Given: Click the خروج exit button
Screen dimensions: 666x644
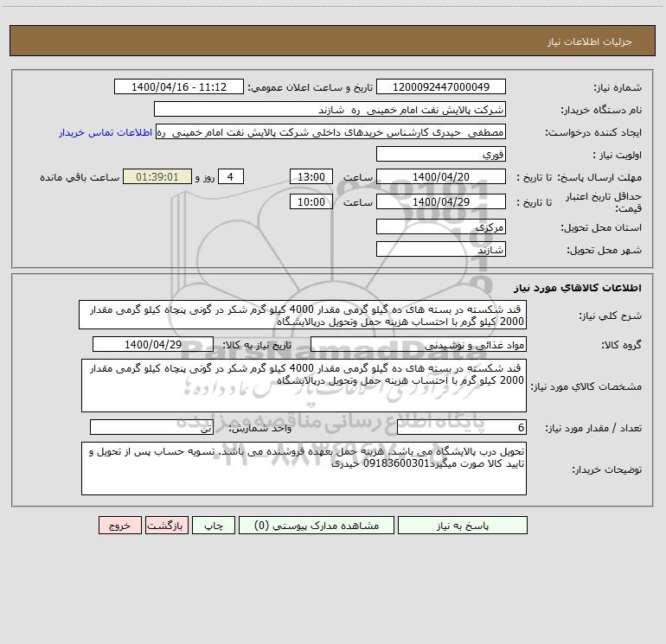Looking at the screenshot, I should (x=119, y=526).
